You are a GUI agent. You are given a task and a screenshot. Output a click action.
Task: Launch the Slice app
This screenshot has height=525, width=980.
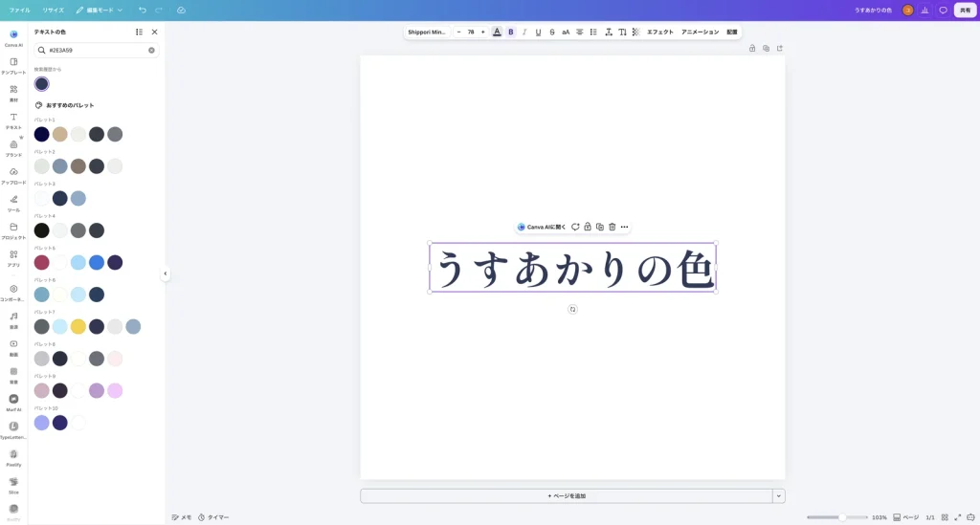pyautogui.click(x=13, y=485)
